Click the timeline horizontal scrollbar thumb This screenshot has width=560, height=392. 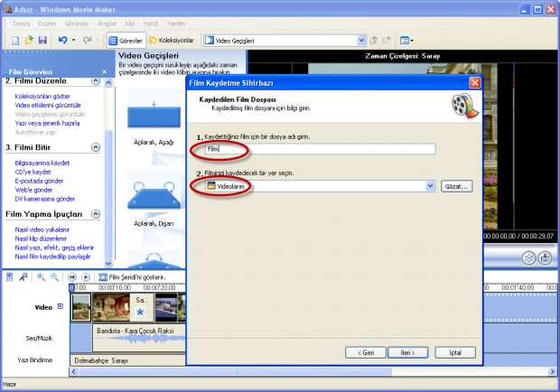[235, 371]
